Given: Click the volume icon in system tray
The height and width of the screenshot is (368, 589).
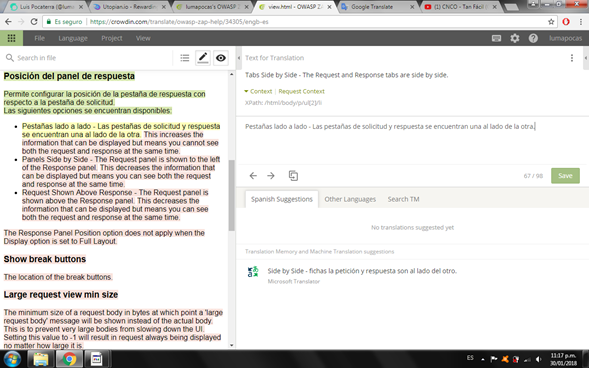Looking at the screenshot, I should click(x=539, y=359).
